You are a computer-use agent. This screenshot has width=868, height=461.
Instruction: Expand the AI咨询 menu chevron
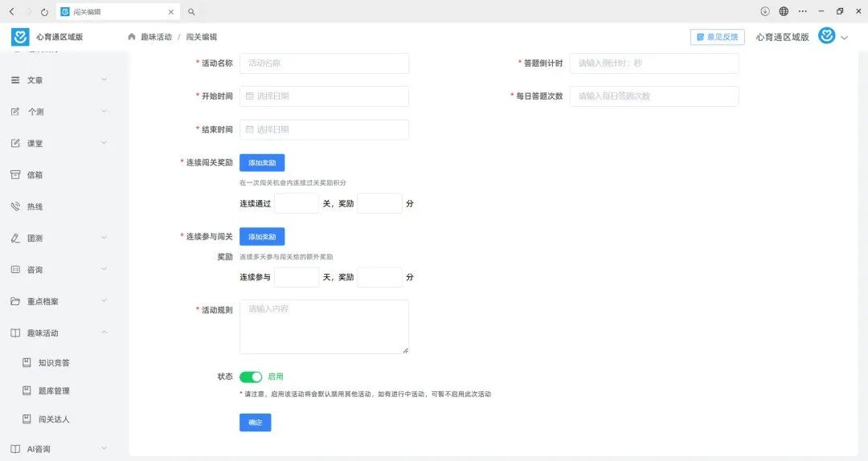[x=104, y=448]
